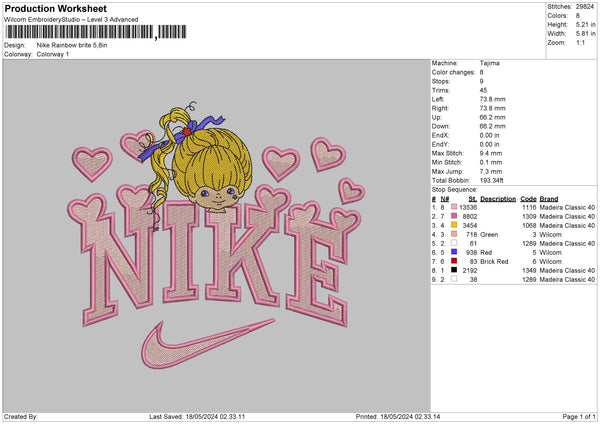The image size is (600, 424).
Task: Click the Total Bobbin value 193.34ft
Action: pos(492,180)
